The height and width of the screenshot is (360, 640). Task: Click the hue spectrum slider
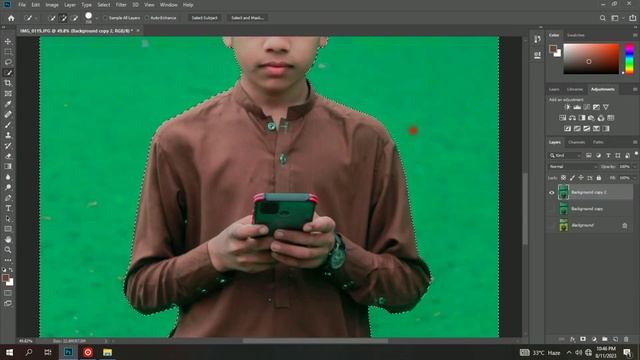(x=629, y=59)
